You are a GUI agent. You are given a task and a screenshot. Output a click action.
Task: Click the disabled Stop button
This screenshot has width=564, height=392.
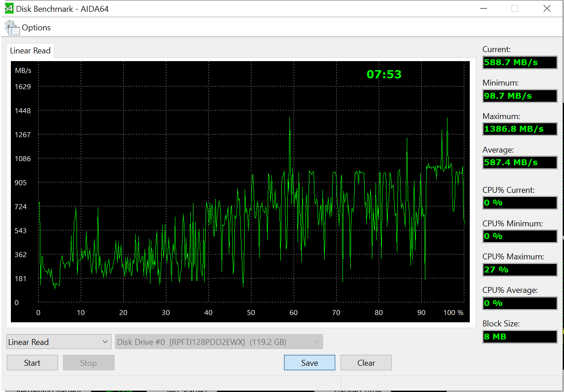click(x=88, y=363)
